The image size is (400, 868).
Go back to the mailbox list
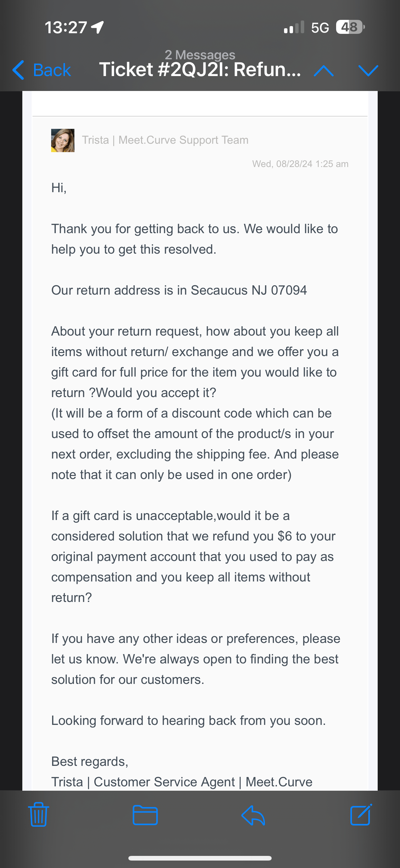[42, 70]
